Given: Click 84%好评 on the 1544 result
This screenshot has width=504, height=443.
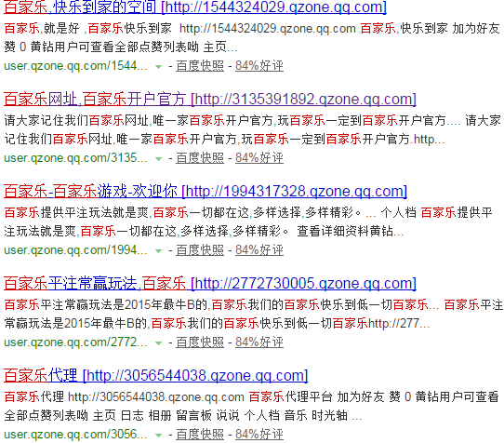Looking at the screenshot, I should pos(259,66).
